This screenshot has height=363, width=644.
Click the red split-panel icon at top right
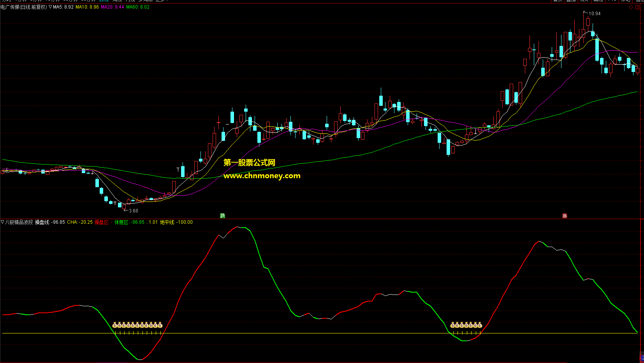(638, 7)
